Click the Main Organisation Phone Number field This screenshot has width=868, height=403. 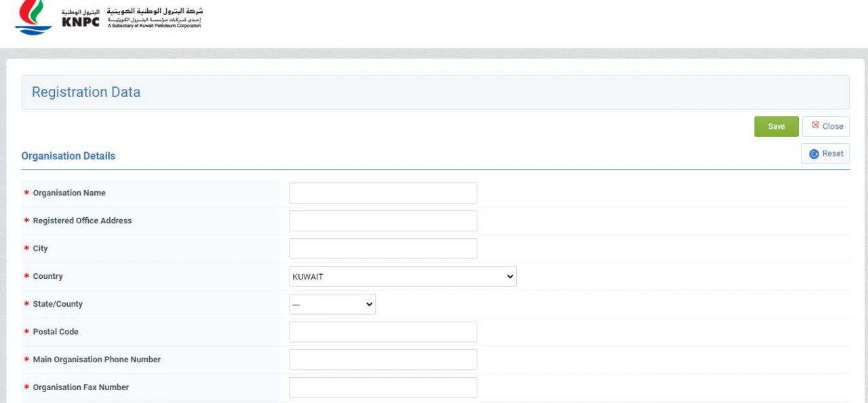click(x=382, y=360)
